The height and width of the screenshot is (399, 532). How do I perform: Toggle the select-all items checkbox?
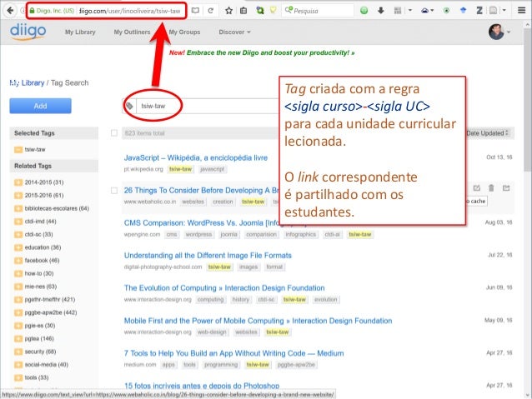pyautogui.click(x=114, y=133)
